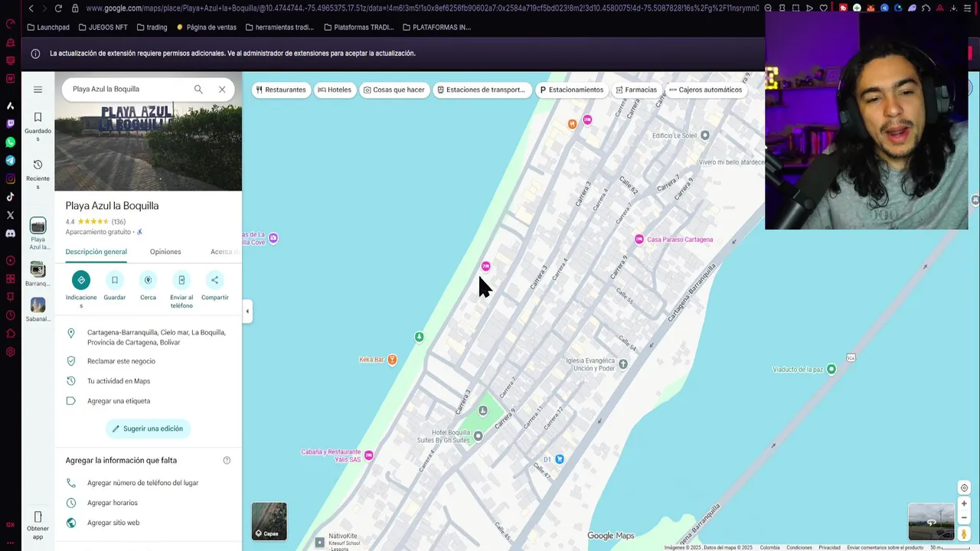
Task: Zoom in with the plus button
Action: [x=964, y=504]
